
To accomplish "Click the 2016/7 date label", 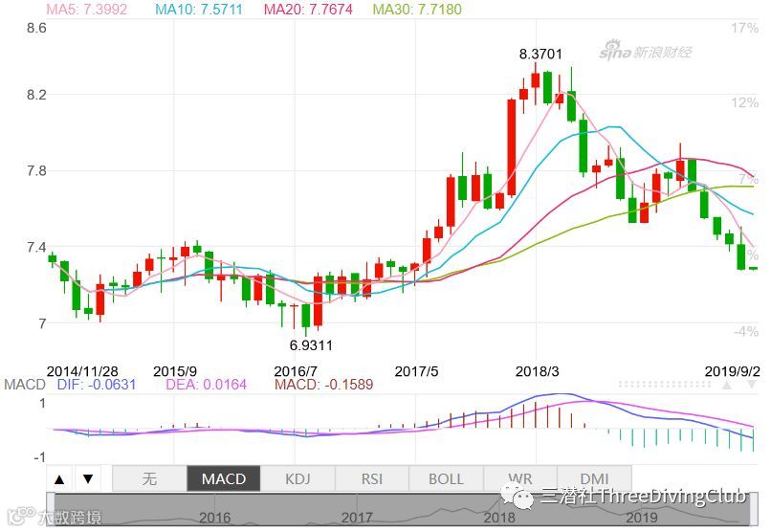I will (x=296, y=371).
